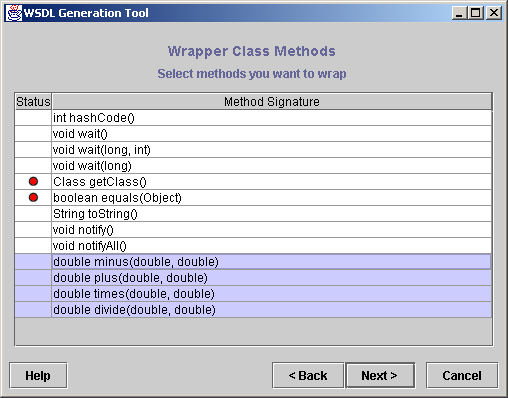Screen dimensions: 508x398
Task: Click the Status column header
Action: coord(33,102)
